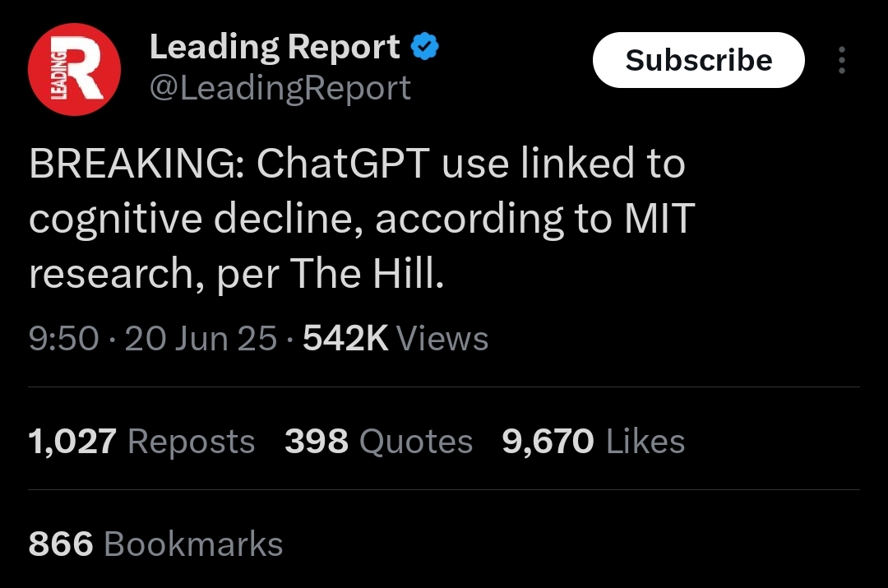
Task: Click the phrase "cognitive decline" in the post
Action: pos(196,220)
